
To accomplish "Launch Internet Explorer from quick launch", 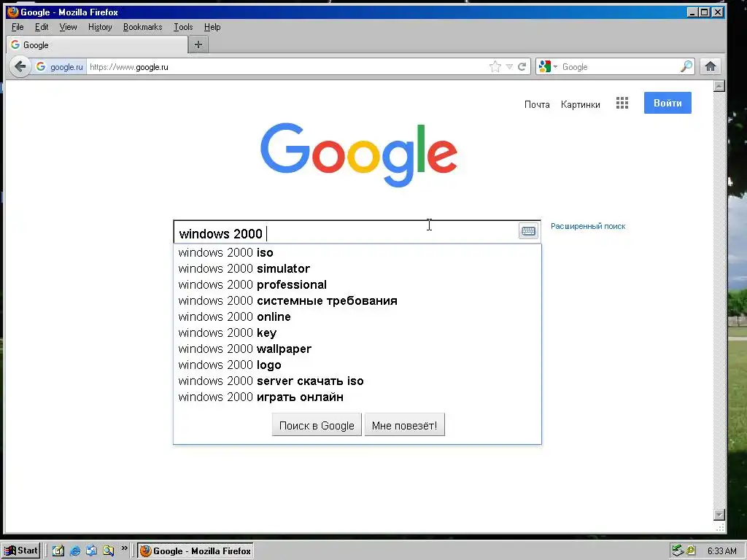I will [x=75, y=551].
